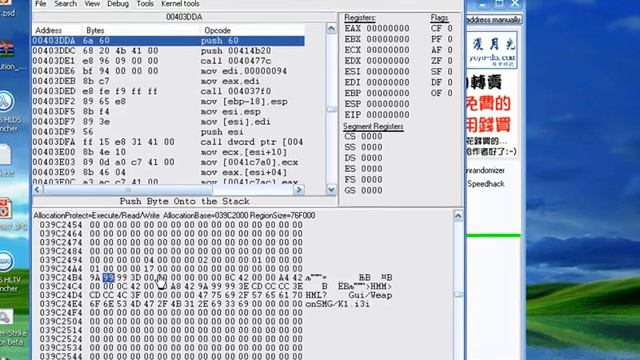Open the File menu
The image size is (640, 360).
(40, 4)
